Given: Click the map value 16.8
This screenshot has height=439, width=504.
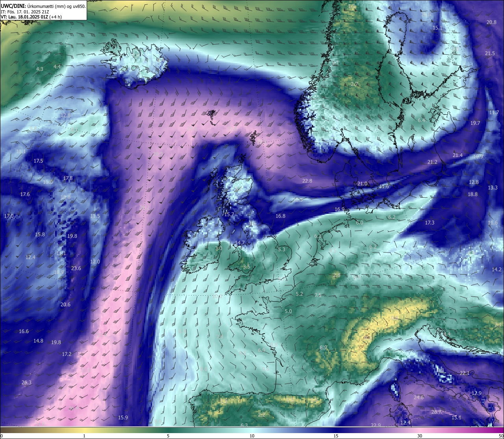Looking at the screenshot, I should 280,216.
